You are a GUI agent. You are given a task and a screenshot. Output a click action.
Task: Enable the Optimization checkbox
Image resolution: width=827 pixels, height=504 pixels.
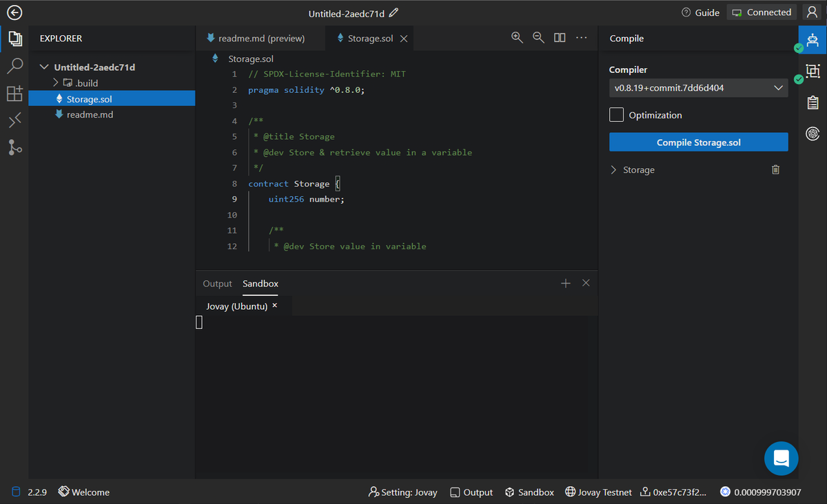[x=616, y=115]
